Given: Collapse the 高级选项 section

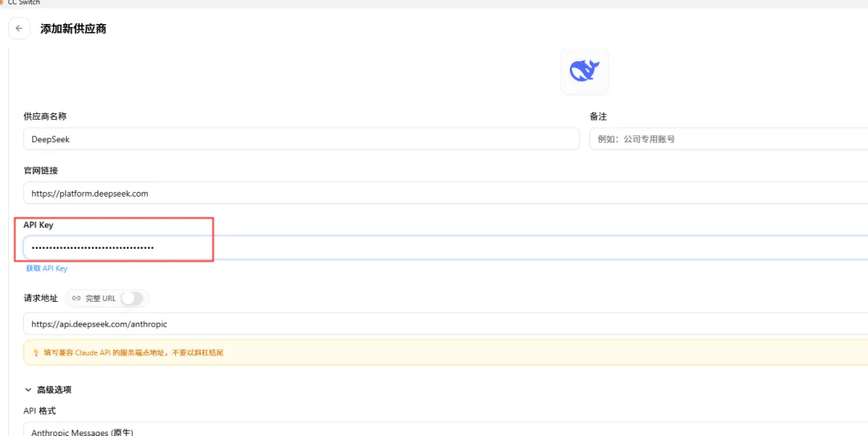Looking at the screenshot, I should coord(48,389).
